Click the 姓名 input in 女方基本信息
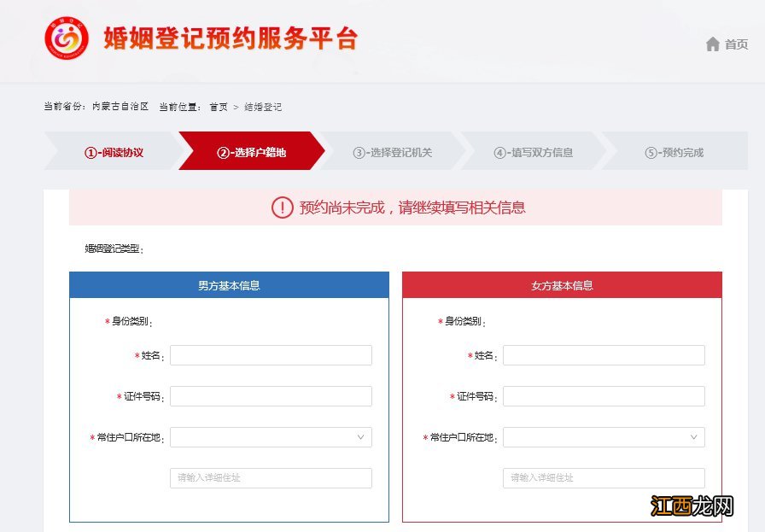The width and height of the screenshot is (765, 532). coord(604,354)
